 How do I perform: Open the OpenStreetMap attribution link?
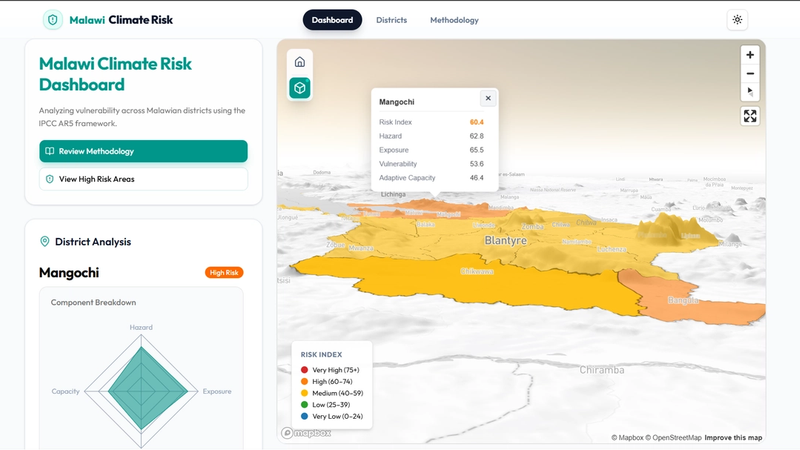point(673,438)
